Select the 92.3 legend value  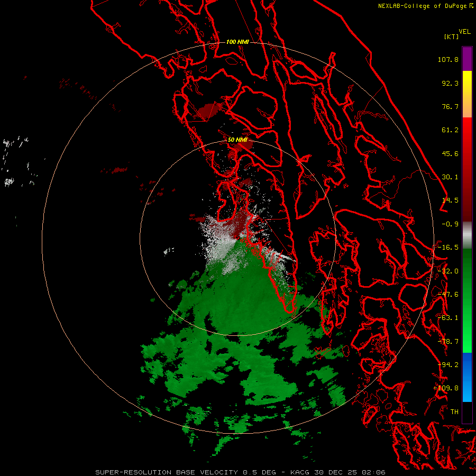[450, 83]
